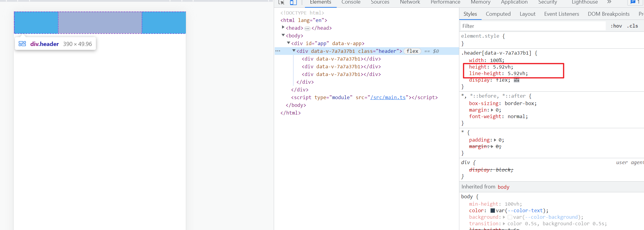Open the flexbox editor icon beside display: flex
This screenshot has height=230, width=644.
point(517,80)
